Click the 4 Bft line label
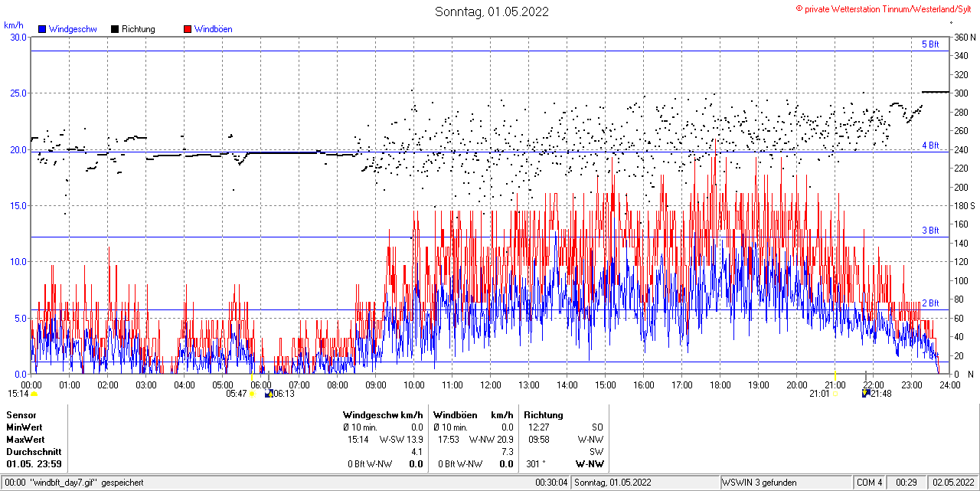 tap(930, 145)
